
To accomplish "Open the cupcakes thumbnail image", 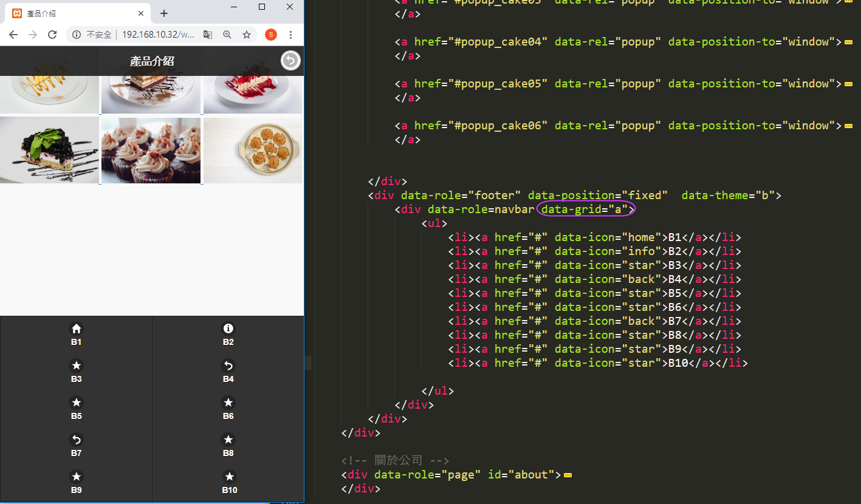I will coord(151,150).
